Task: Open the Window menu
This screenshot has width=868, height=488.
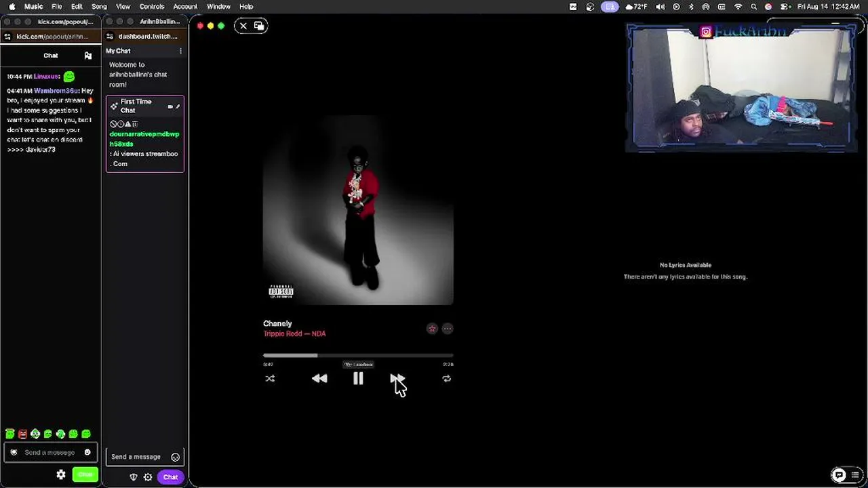Action: [218, 7]
